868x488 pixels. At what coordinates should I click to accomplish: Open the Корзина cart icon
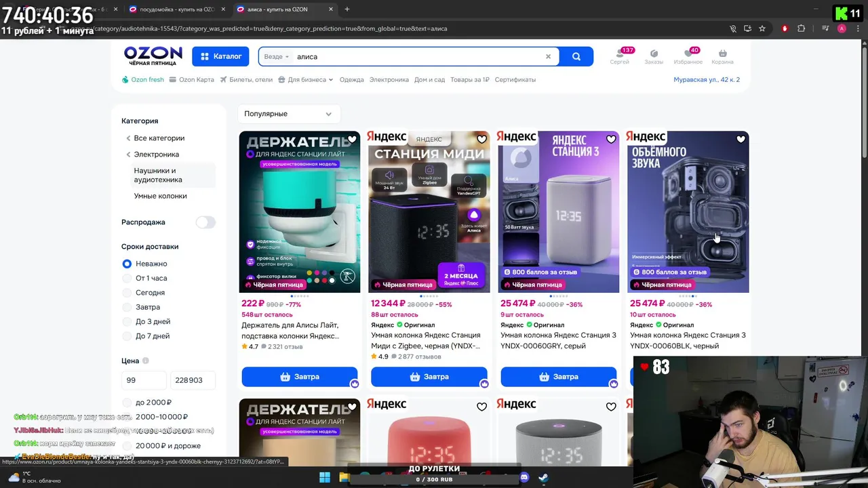point(722,56)
